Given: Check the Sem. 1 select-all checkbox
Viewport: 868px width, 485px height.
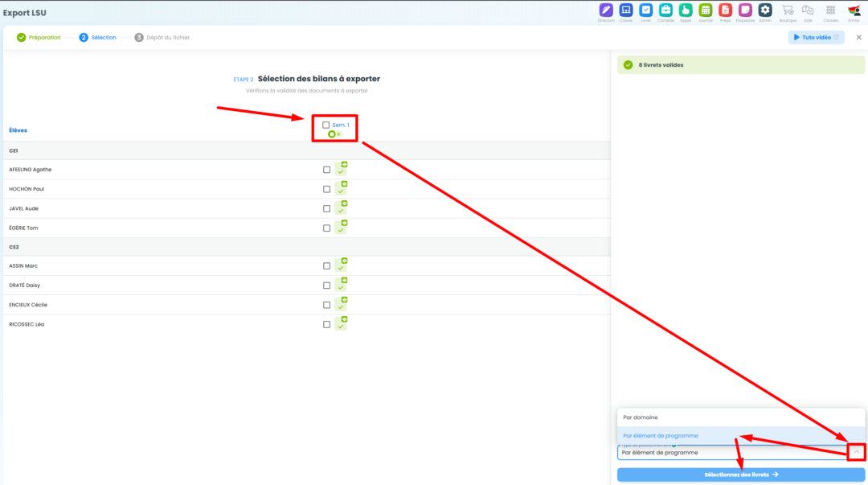Looking at the screenshot, I should (326, 125).
